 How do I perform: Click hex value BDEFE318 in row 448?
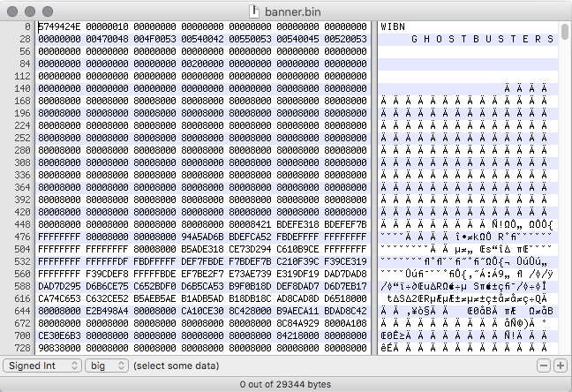pyautogui.click(x=297, y=224)
